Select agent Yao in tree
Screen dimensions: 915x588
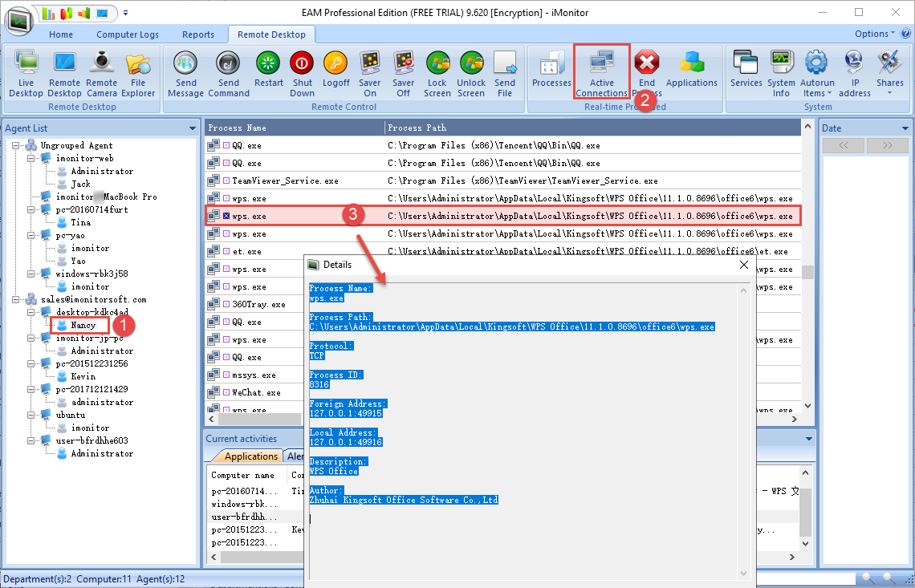tap(78, 261)
